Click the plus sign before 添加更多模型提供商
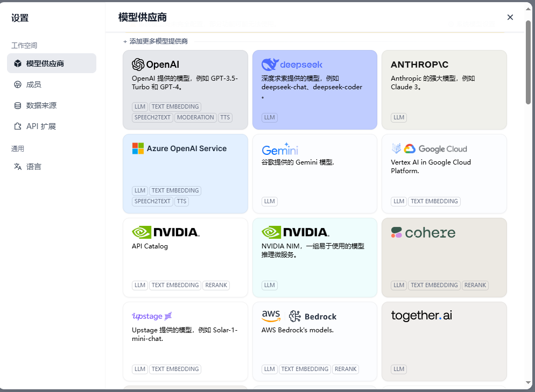This screenshot has width=535, height=392. [x=125, y=41]
